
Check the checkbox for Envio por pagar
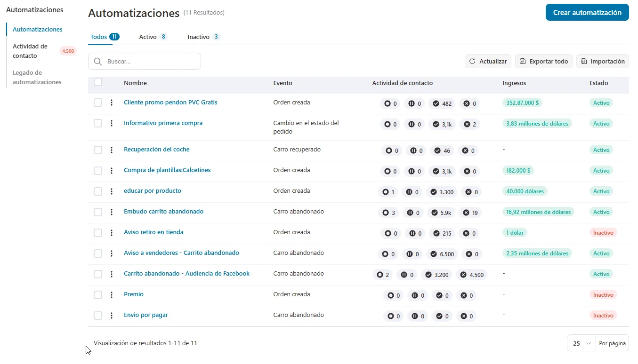pos(97,315)
